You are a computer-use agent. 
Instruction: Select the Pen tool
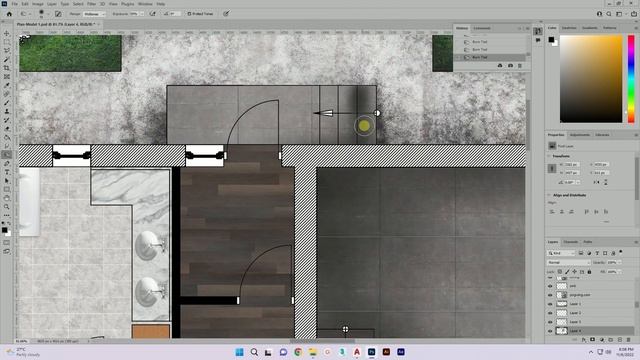click(7, 164)
